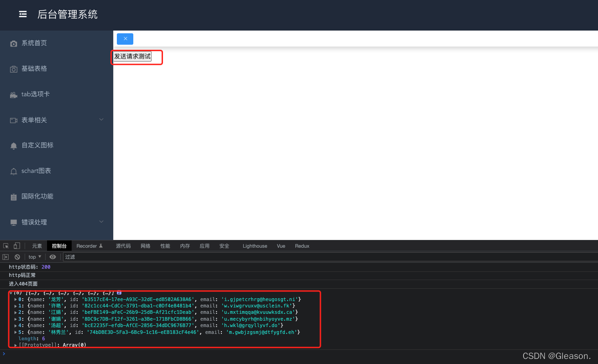Image resolution: width=598 pixels, height=364 pixels.
Task: Click the 'length: 6' property
Action: click(x=31, y=338)
